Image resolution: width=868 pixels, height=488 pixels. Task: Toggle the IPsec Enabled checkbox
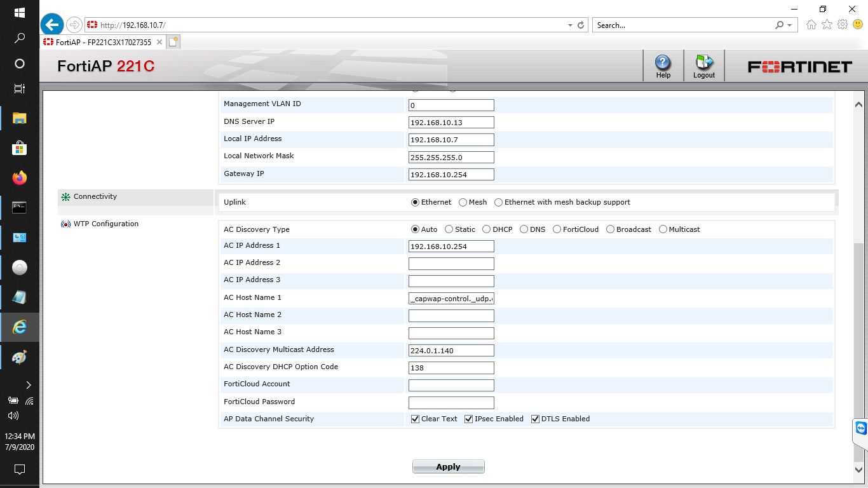469,419
